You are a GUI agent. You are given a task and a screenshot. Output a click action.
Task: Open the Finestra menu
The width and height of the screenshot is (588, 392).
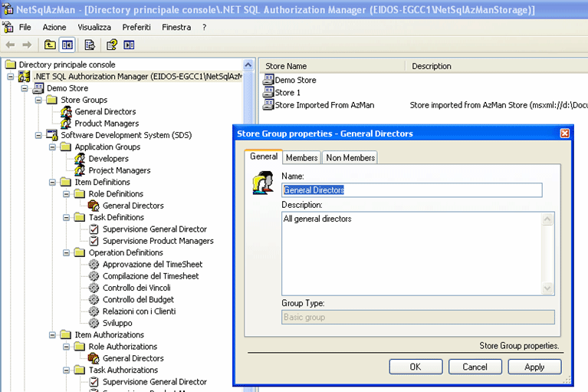tap(176, 28)
